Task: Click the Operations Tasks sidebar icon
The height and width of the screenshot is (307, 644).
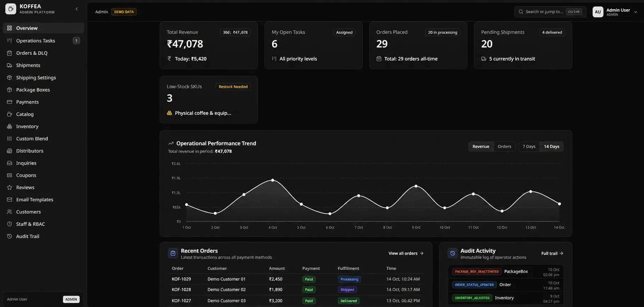Action: 10,40
